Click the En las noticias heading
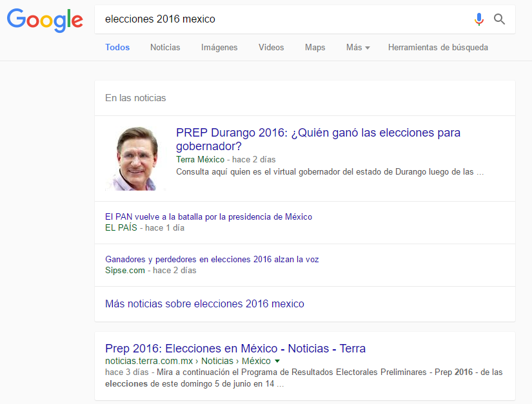Screen dimensions: 532x404 [135, 98]
